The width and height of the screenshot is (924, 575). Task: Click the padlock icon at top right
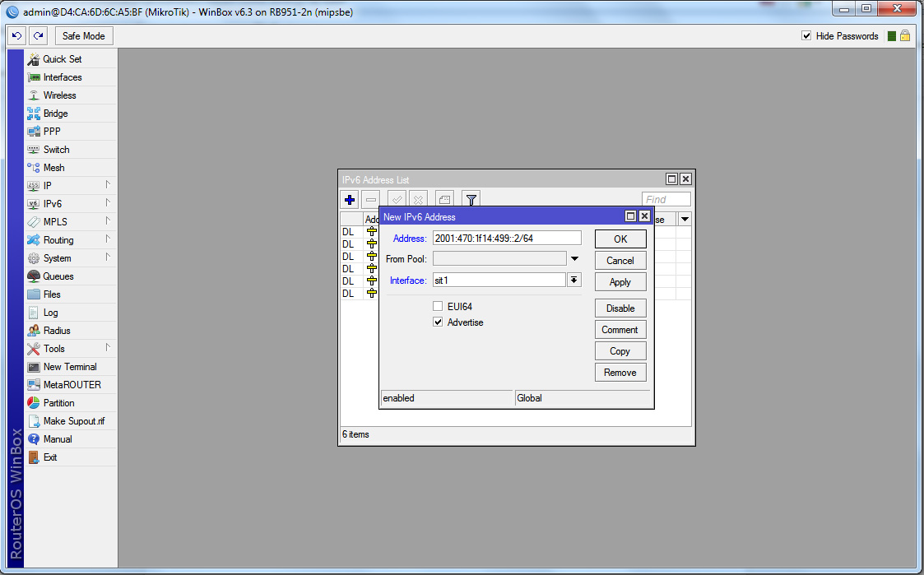coord(905,36)
